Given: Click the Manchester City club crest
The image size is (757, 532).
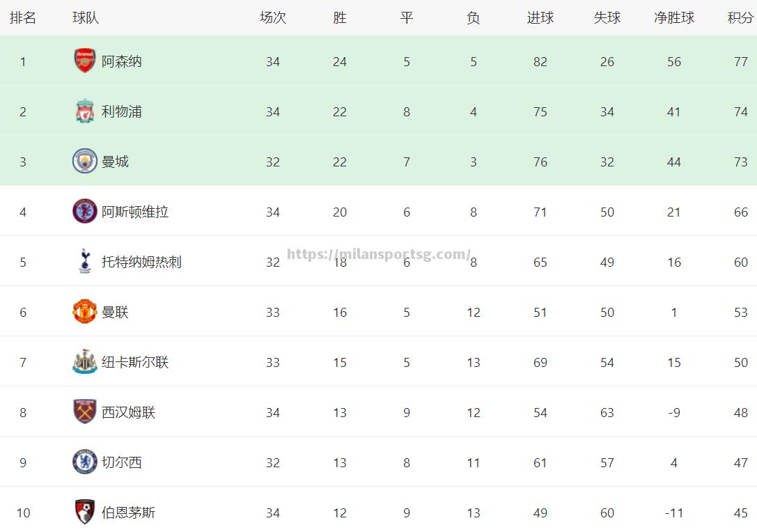Looking at the screenshot, I should (84, 162).
